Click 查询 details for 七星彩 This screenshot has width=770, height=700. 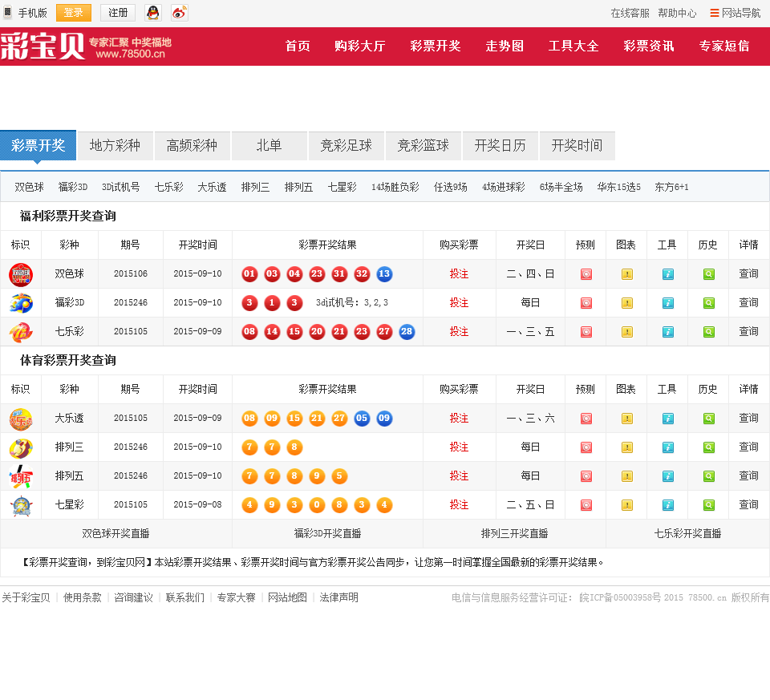(x=748, y=505)
